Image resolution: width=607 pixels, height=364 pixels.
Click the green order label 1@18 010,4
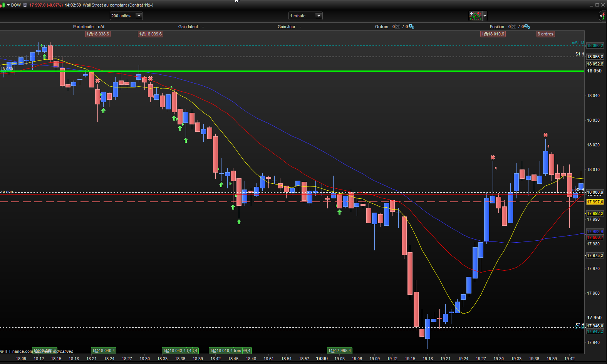(x=221, y=351)
